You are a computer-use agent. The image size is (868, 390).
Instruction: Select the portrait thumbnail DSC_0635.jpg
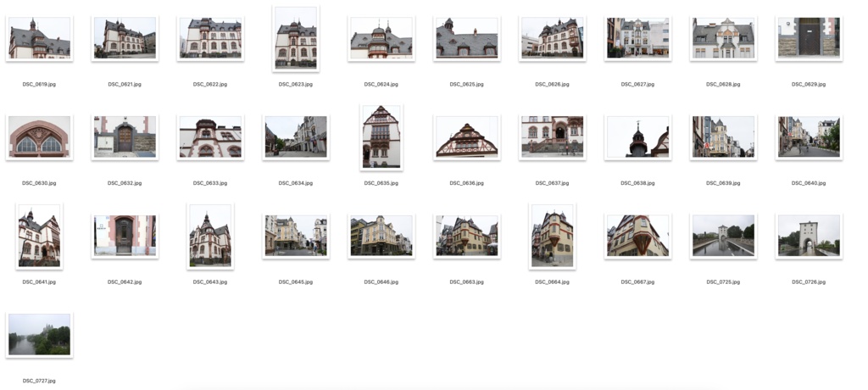click(381, 136)
